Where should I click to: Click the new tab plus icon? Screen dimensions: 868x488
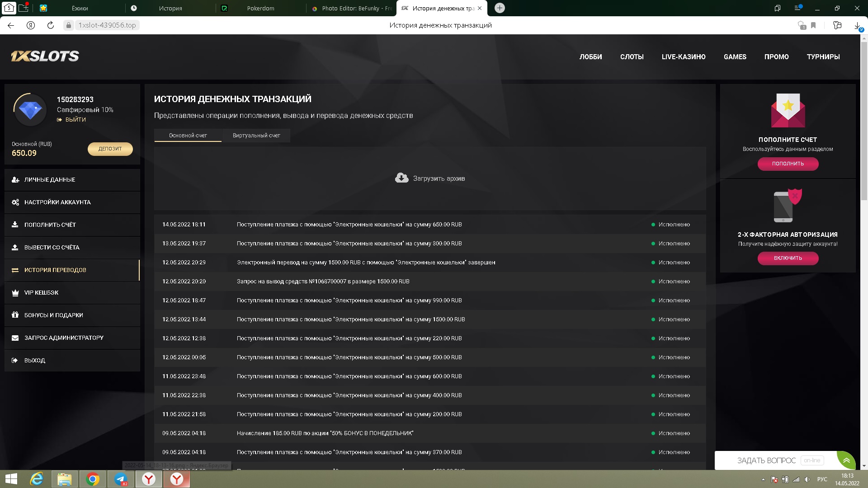pos(500,8)
